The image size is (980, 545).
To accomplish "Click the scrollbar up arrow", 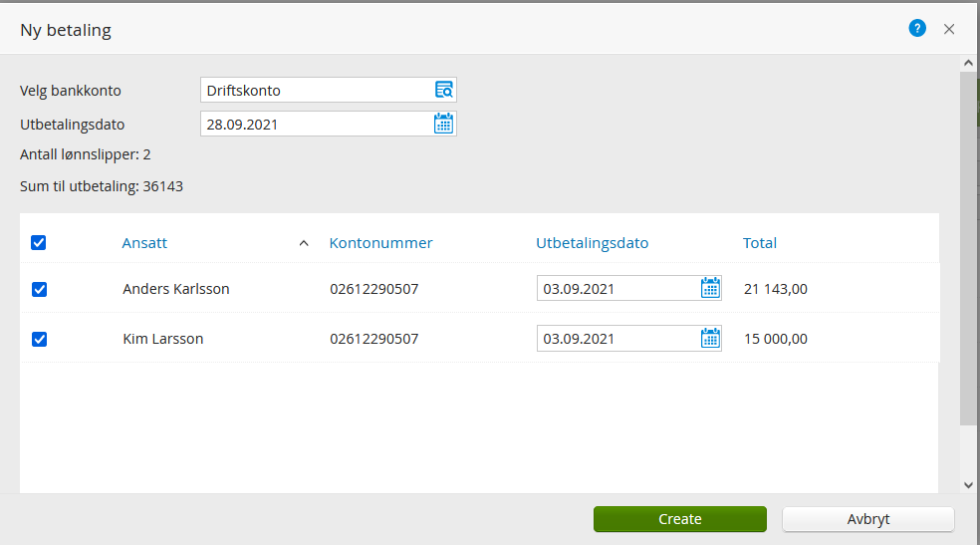I will (x=968, y=63).
